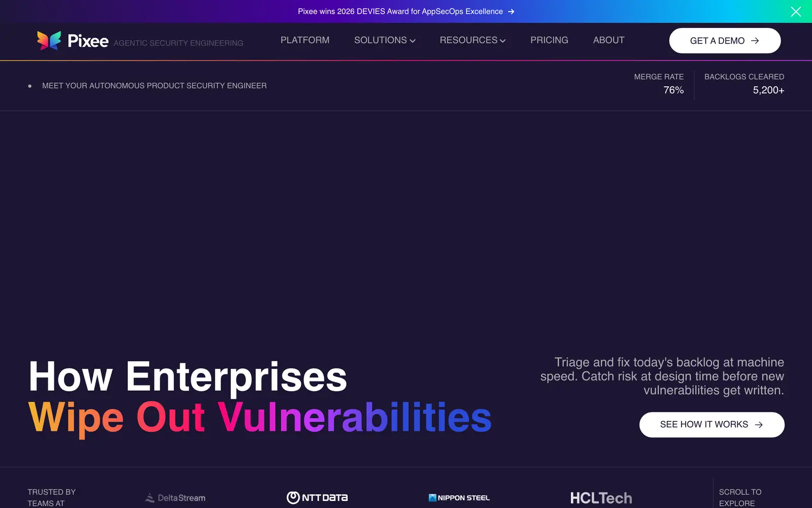
Task: Click the See How It Works button
Action: click(712, 425)
